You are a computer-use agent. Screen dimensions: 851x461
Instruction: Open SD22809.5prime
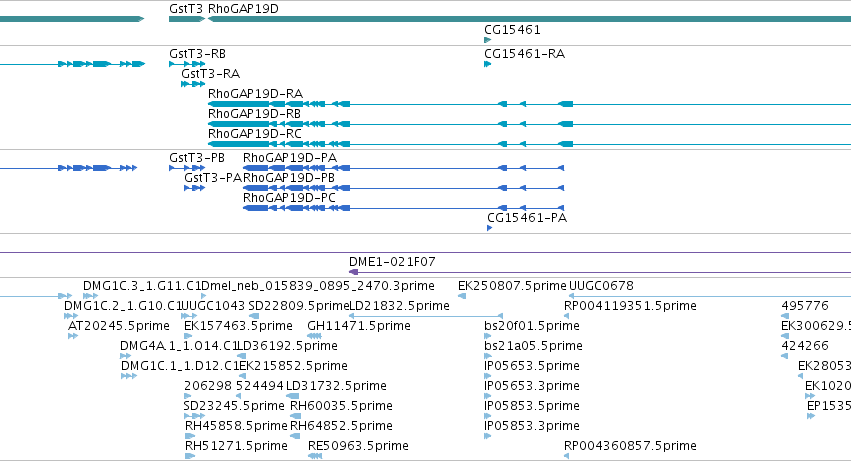(x=299, y=306)
